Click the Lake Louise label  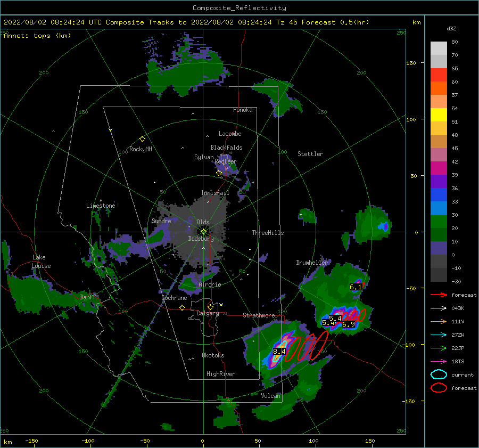coord(42,262)
